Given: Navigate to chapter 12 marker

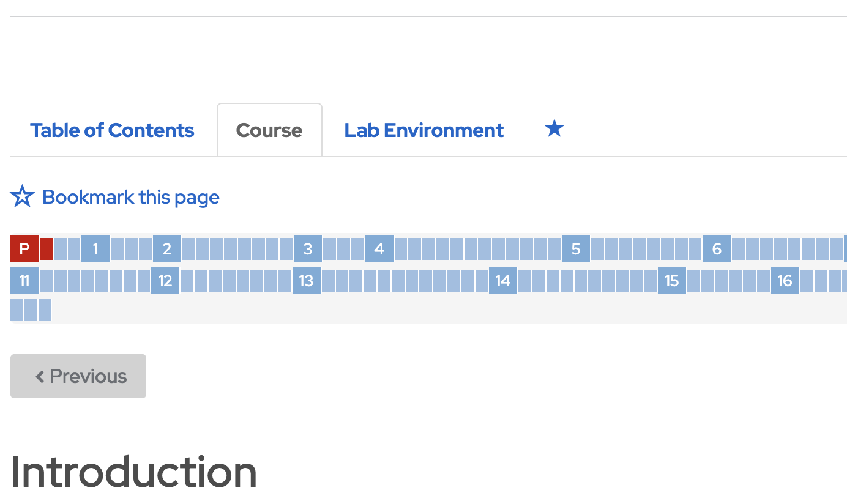Looking at the screenshot, I should pyautogui.click(x=165, y=281).
